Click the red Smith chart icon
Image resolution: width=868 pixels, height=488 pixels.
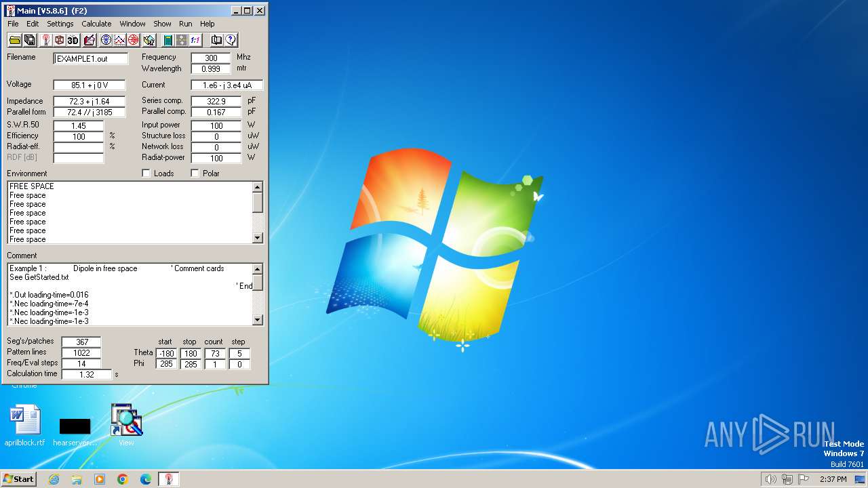[134, 40]
